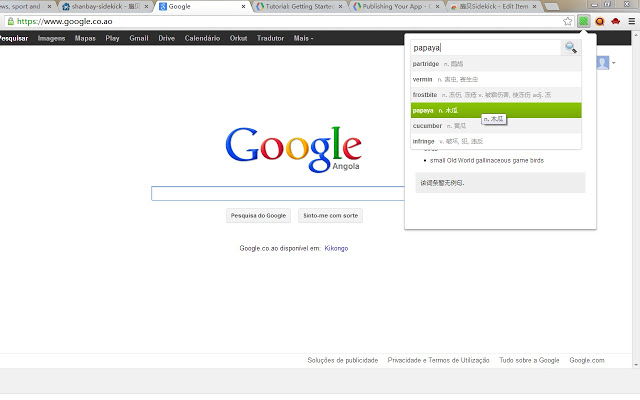
Task: Switch to the Sidekick - Edit Item tab
Action: 493,7
